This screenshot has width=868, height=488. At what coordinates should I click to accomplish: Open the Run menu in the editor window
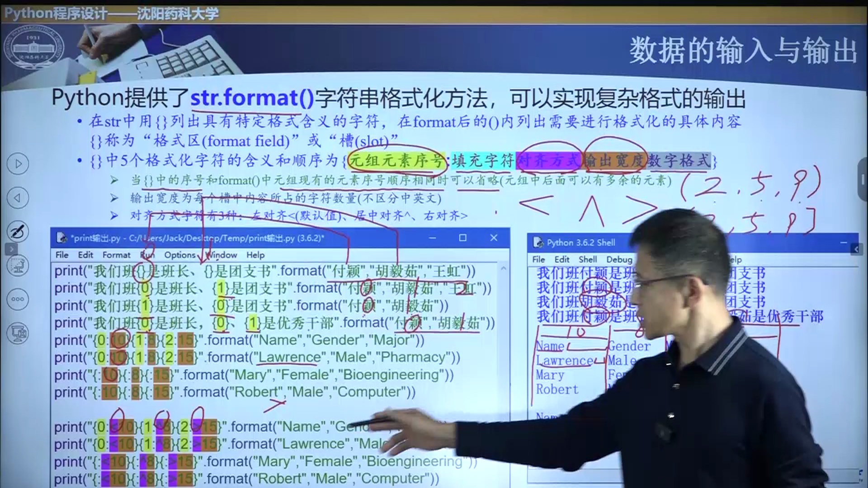pos(147,255)
